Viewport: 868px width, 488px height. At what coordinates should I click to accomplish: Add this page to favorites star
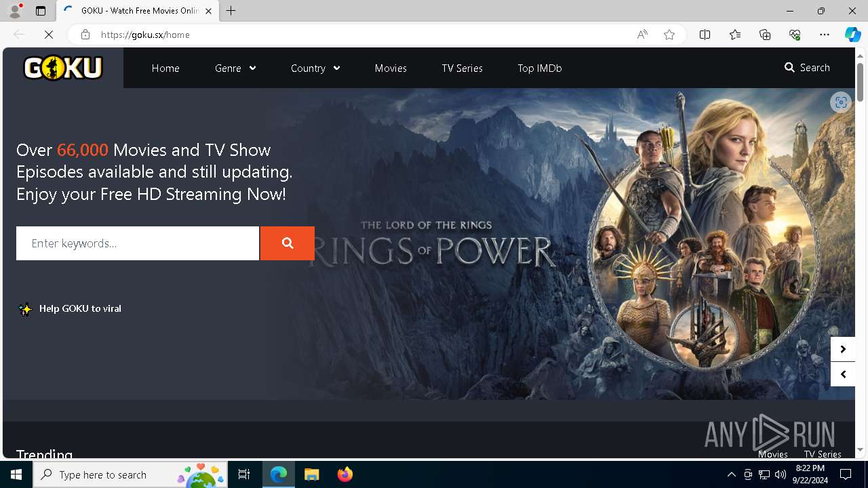coord(669,35)
